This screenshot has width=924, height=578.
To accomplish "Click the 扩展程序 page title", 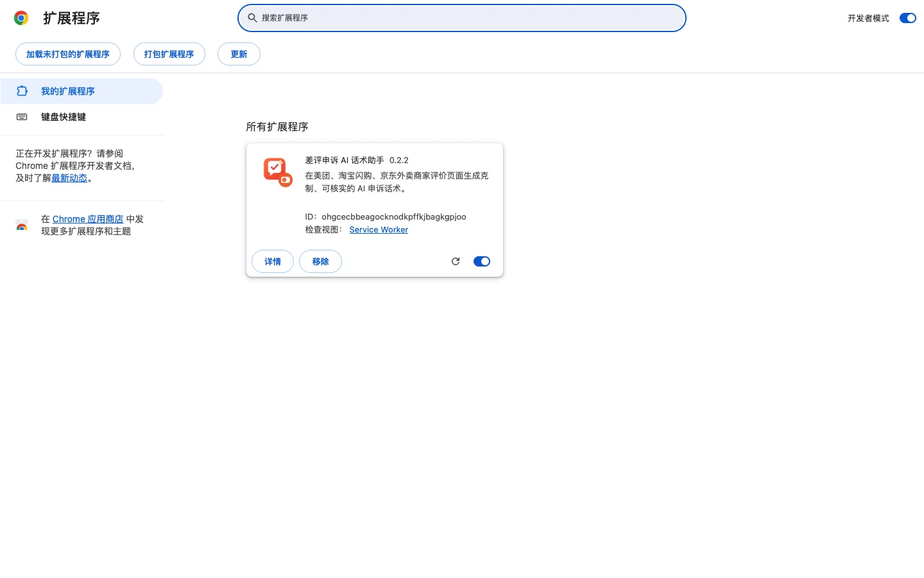I will pyautogui.click(x=72, y=18).
